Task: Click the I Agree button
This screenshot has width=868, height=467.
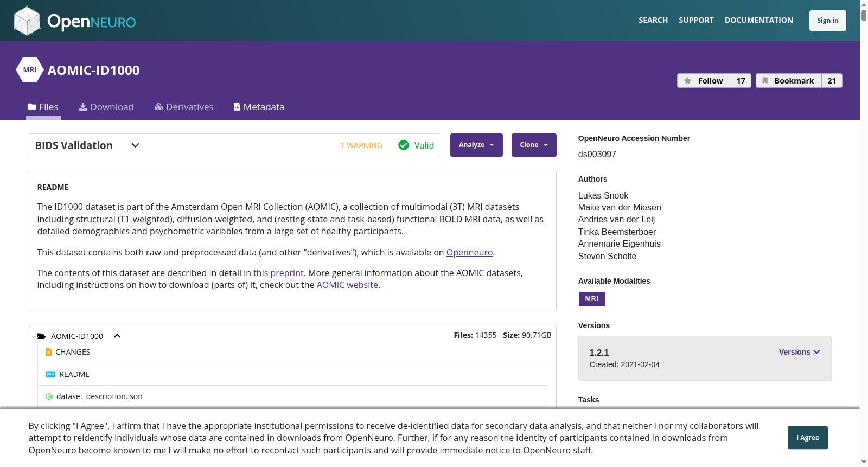Action: click(x=808, y=438)
